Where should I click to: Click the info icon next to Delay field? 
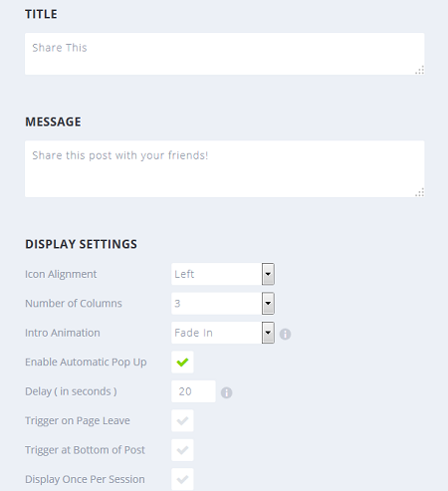click(x=226, y=392)
